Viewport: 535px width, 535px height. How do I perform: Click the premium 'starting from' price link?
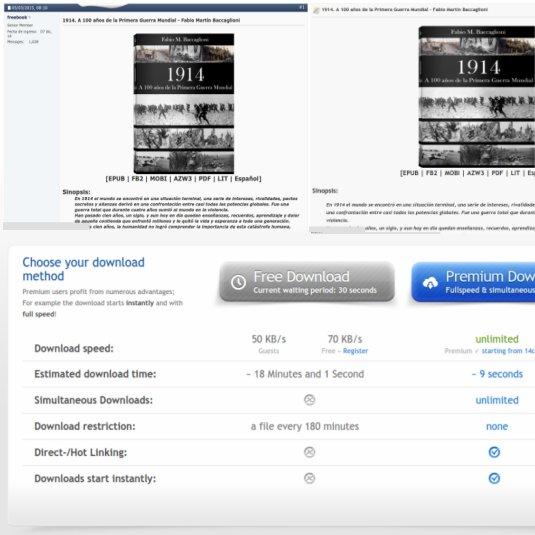click(508, 351)
